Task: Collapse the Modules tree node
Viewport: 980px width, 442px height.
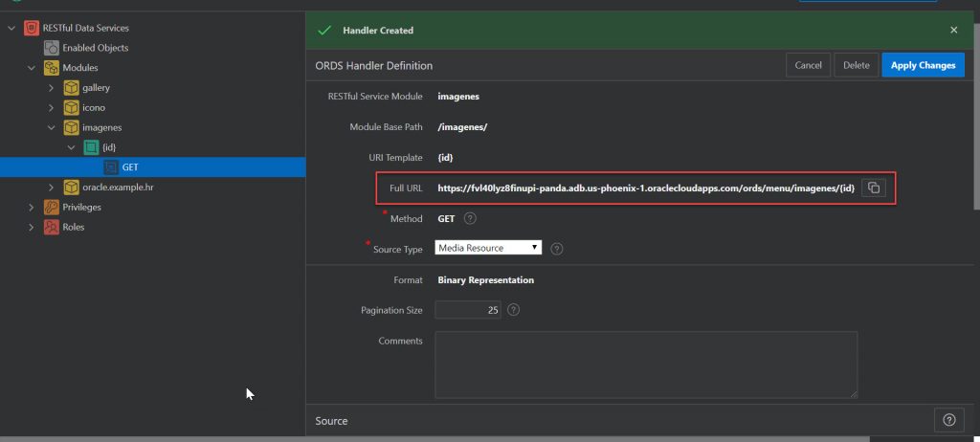Action: click(x=32, y=68)
